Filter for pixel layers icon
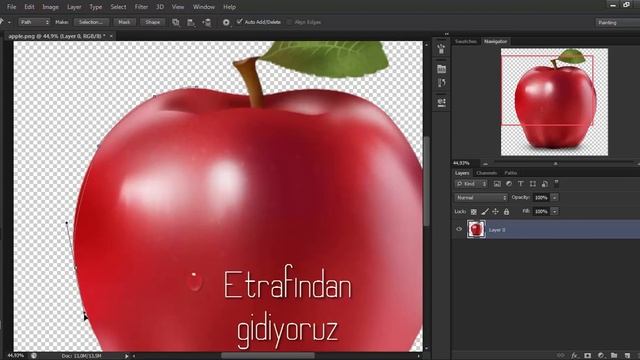 click(497, 184)
